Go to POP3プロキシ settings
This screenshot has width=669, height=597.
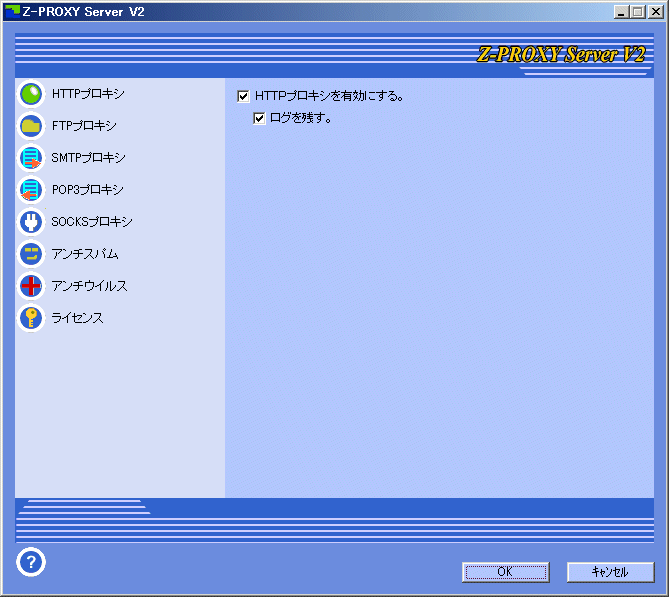coord(87,190)
